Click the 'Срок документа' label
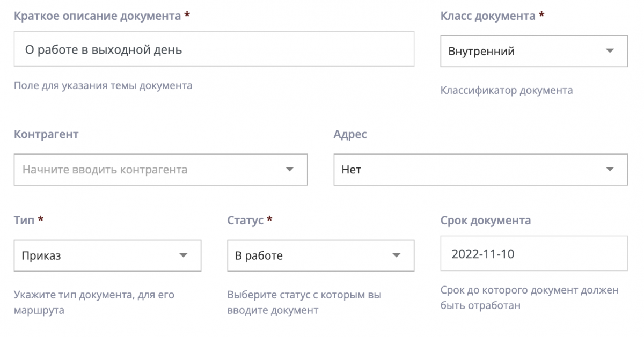Viewport: 644px width, 337px height. (x=485, y=220)
